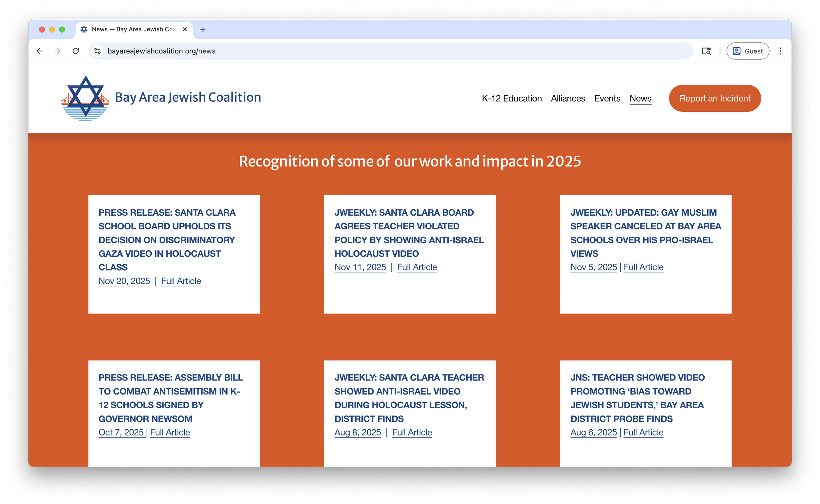820x504 pixels.
Task: Go to the Alliances page
Action: click(x=568, y=98)
